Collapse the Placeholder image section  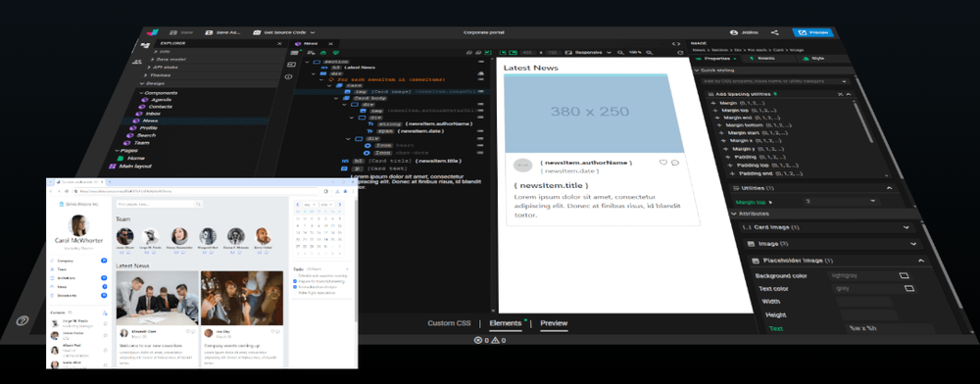pyautogui.click(x=920, y=261)
